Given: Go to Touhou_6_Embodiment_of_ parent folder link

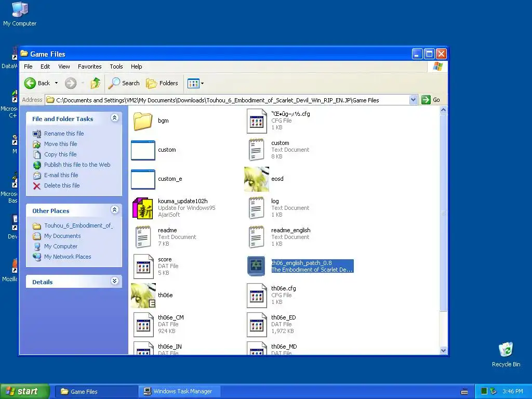Looking at the screenshot, I should 78,225.
